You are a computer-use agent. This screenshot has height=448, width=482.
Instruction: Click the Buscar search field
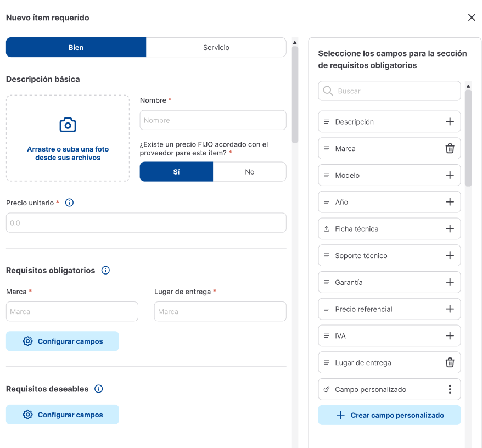395,91
